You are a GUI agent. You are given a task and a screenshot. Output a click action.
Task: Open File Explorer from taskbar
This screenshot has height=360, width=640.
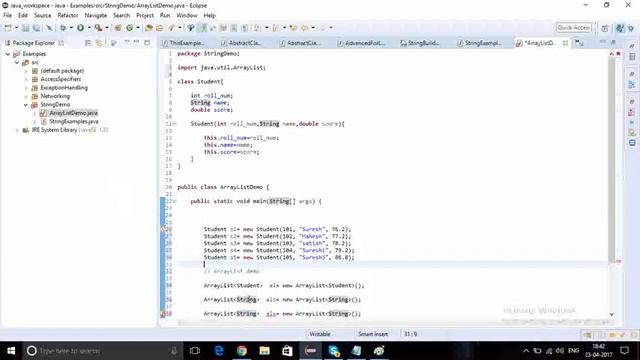tap(264, 351)
